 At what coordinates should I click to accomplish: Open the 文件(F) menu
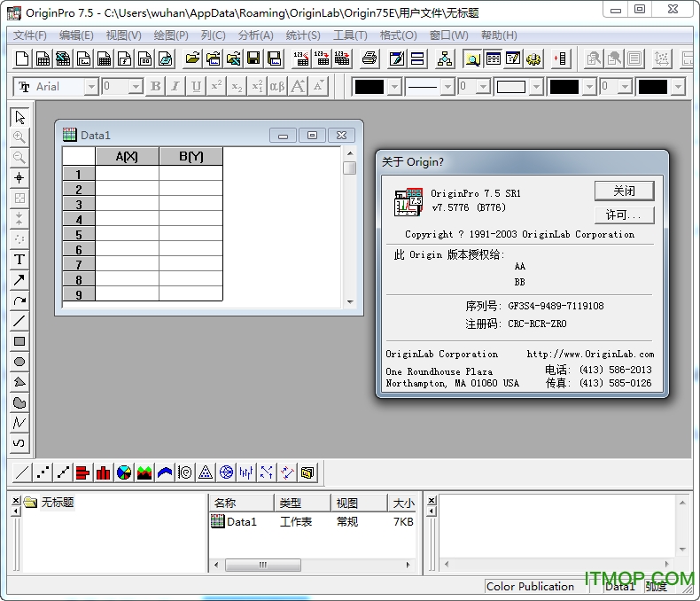coord(29,35)
